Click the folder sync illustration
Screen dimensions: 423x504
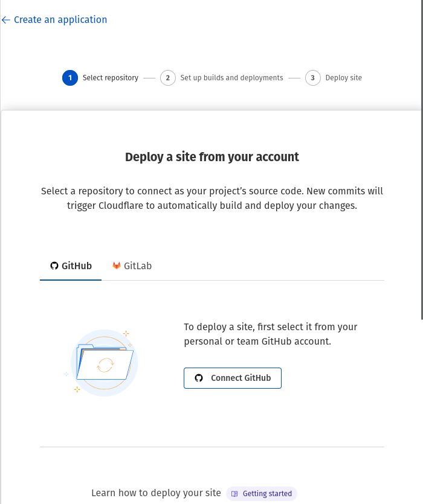pos(104,363)
